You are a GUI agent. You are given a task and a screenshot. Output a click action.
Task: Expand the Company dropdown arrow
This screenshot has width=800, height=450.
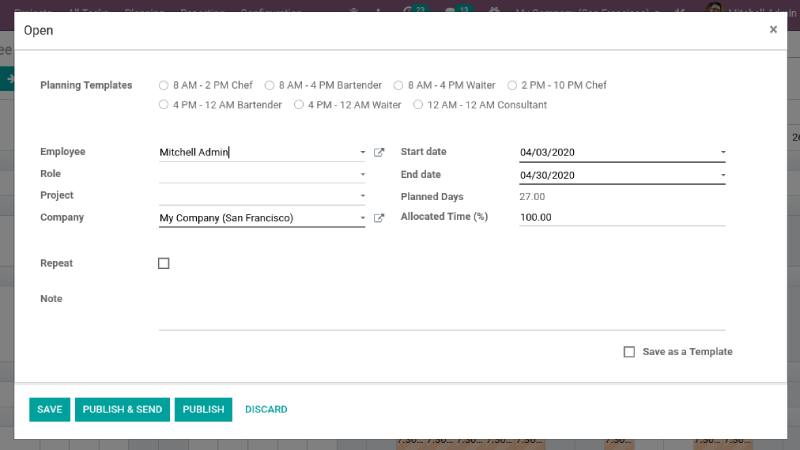tap(362, 218)
